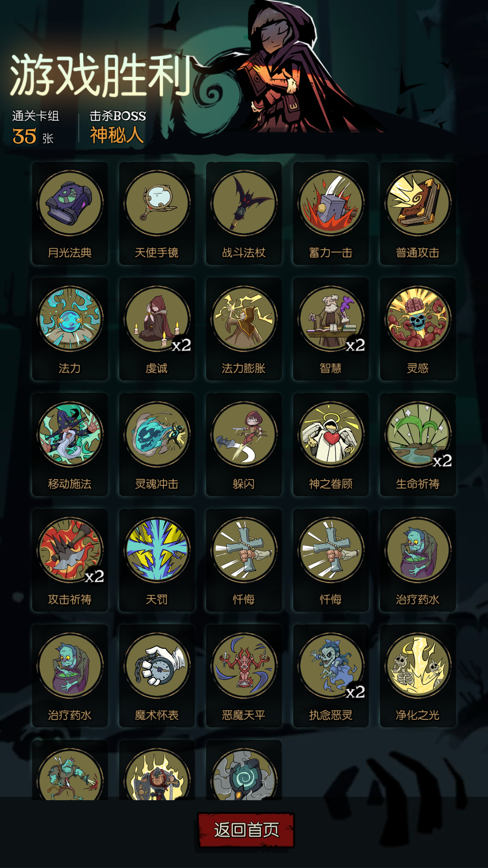488x868 pixels.
Task: View the 普通攻击 book card
Action: pos(418,213)
